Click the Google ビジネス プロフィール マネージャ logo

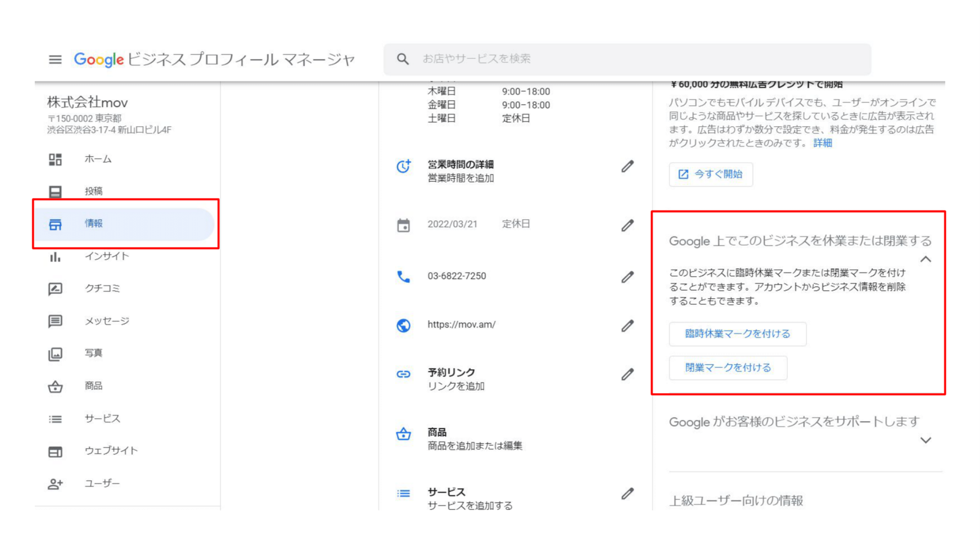point(214,59)
